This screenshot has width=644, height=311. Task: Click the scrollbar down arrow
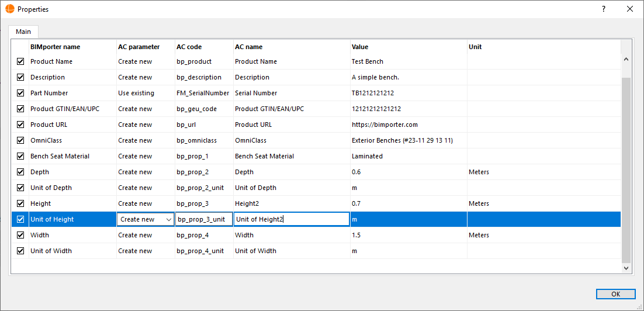[x=626, y=268]
